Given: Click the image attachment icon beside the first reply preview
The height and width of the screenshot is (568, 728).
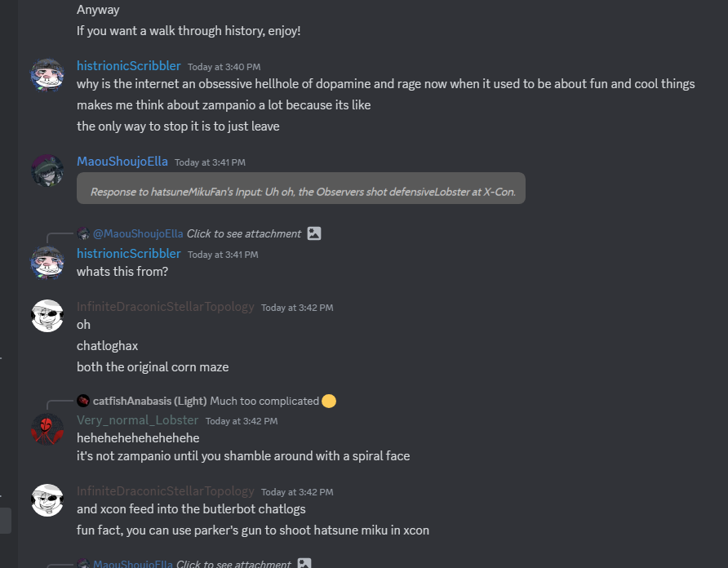Looking at the screenshot, I should coord(314,233).
